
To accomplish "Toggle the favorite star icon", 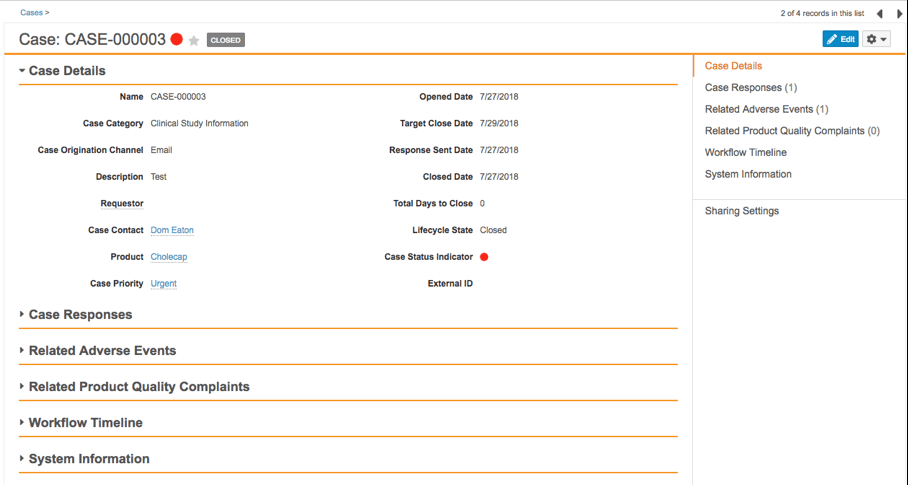I will (194, 40).
